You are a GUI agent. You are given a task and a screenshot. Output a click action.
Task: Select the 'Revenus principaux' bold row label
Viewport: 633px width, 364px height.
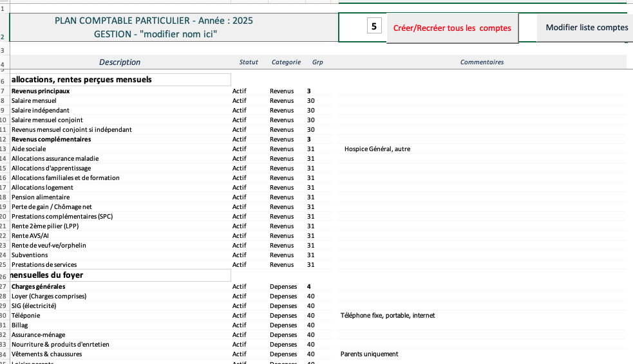[x=41, y=91]
